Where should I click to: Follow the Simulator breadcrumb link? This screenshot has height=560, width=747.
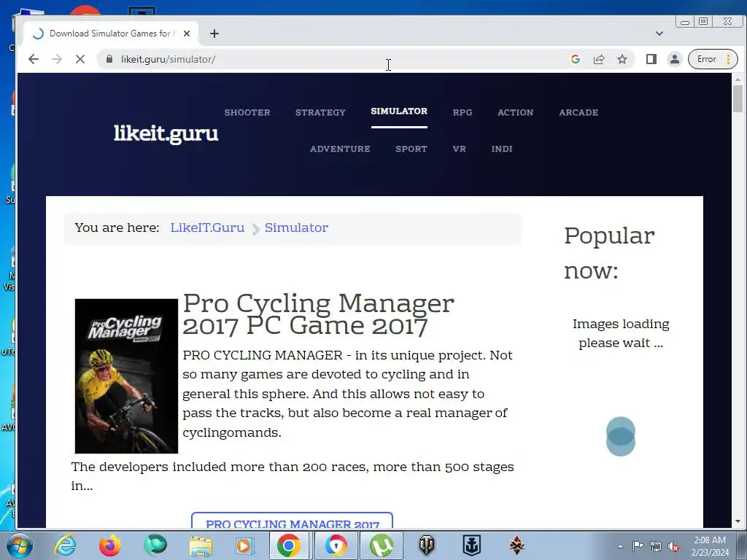tap(296, 227)
